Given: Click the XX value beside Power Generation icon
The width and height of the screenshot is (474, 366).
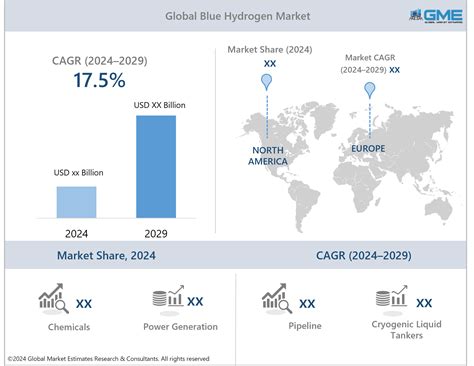Looking at the screenshot, I should (x=195, y=301).
